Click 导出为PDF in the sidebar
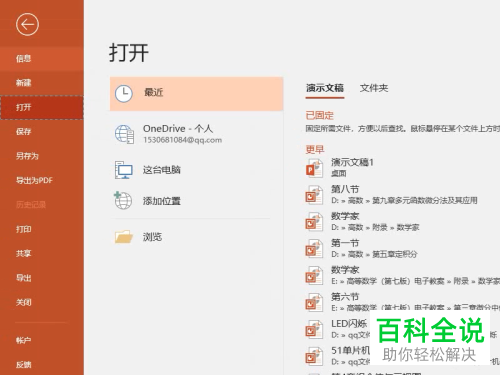500x375 pixels. click(x=42, y=180)
